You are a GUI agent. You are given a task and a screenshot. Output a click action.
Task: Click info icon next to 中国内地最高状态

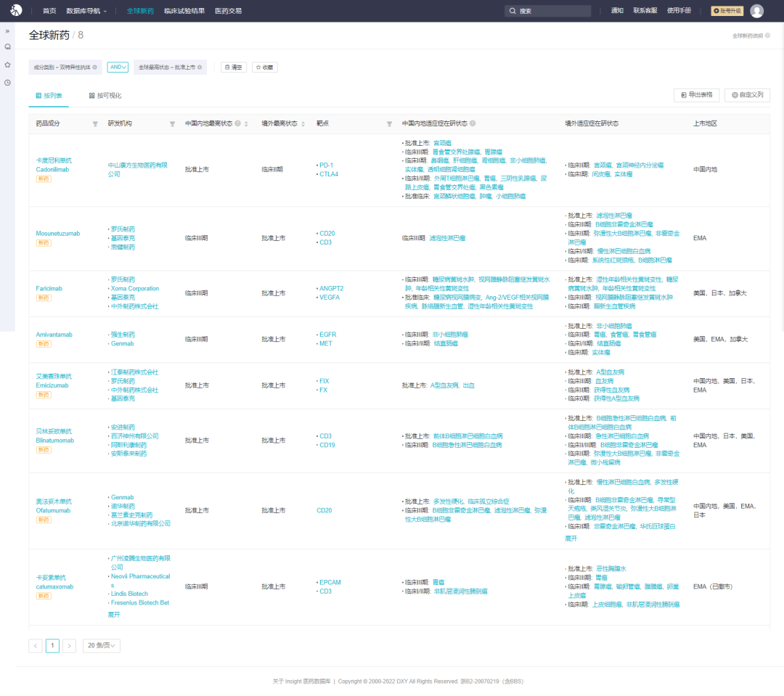237,123
